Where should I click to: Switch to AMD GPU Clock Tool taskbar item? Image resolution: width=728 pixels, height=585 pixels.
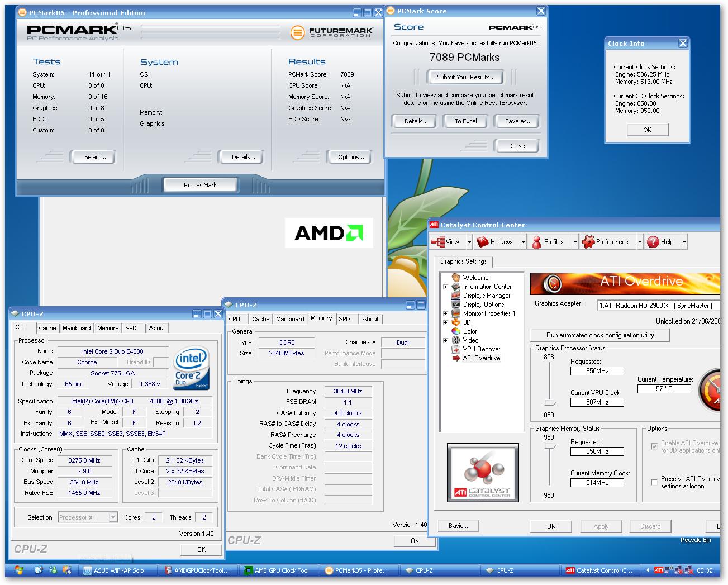point(280,570)
